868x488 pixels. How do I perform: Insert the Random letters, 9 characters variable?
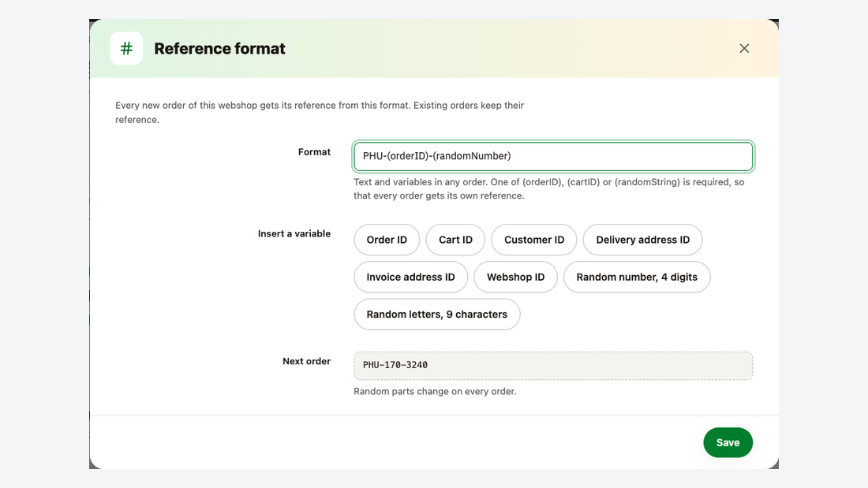[437, 315]
